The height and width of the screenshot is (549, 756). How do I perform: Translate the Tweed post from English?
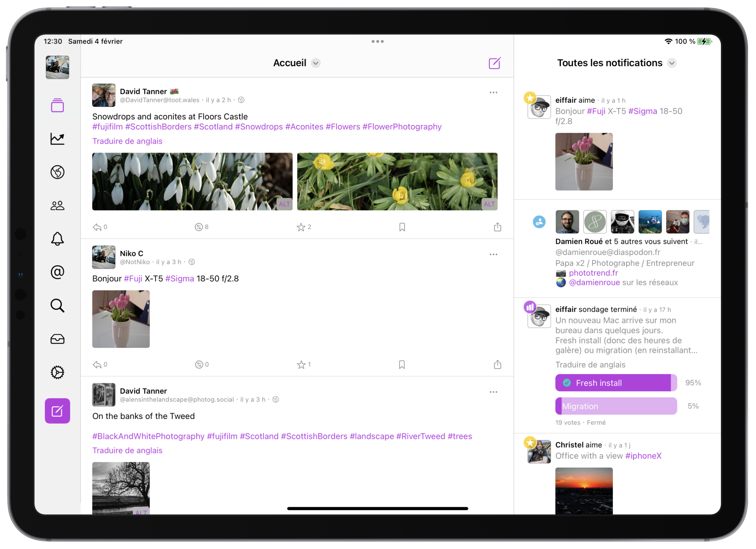[127, 450]
